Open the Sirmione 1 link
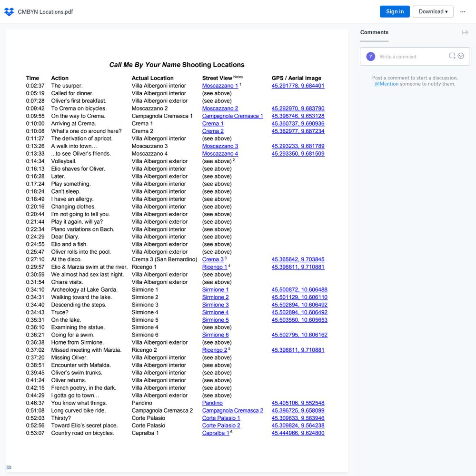 point(215,290)
